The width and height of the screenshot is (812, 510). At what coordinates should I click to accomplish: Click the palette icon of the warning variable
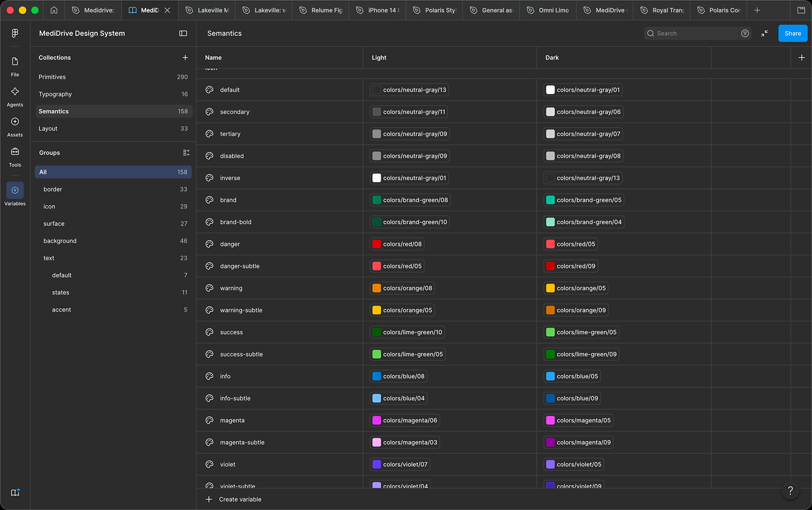[x=209, y=288]
